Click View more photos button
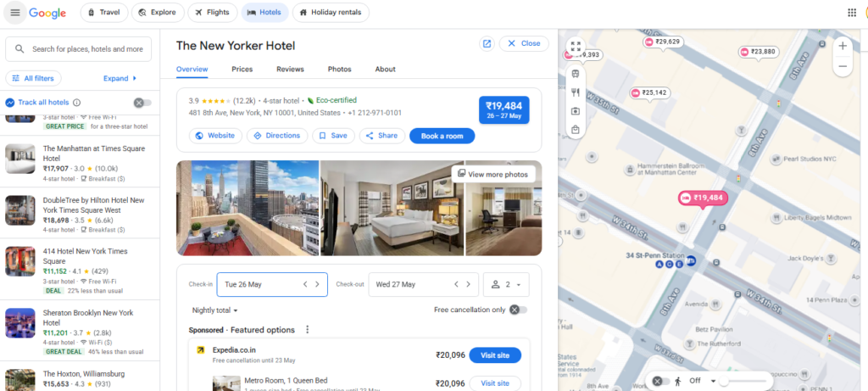Viewport: 868px width, 391px height. click(493, 175)
